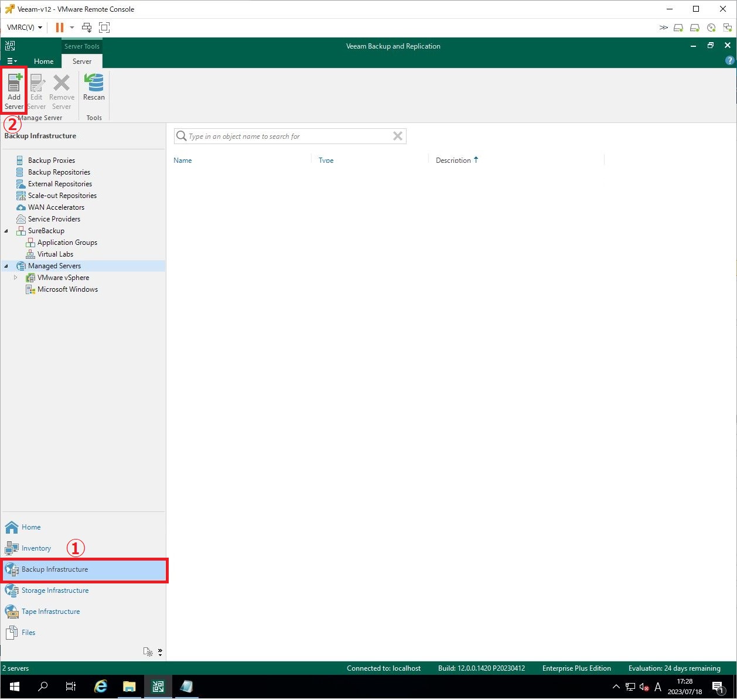Click the second VMRC hard disk device icon
The image size is (737, 700).
pyautogui.click(x=695, y=28)
